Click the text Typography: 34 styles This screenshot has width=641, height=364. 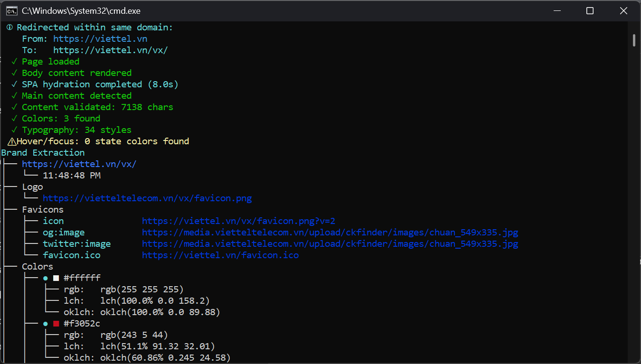pyautogui.click(x=77, y=130)
